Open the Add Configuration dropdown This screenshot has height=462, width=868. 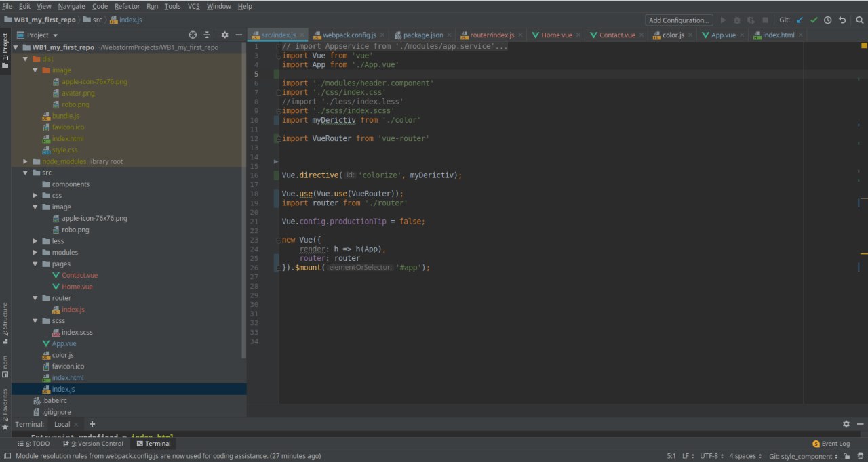[679, 20]
